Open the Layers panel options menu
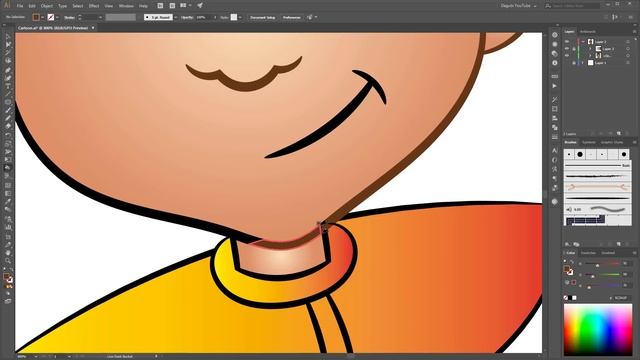The height and width of the screenshot is (360, 640). pos(635,31)
